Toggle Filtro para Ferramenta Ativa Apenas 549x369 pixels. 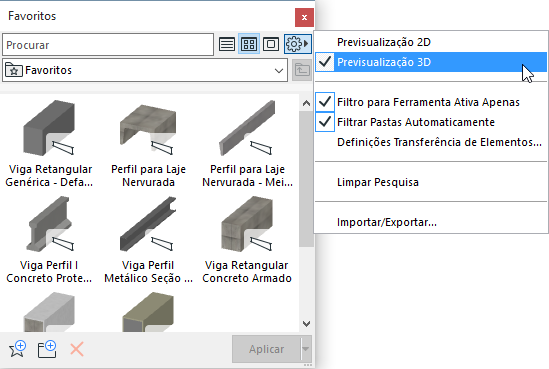431,102
